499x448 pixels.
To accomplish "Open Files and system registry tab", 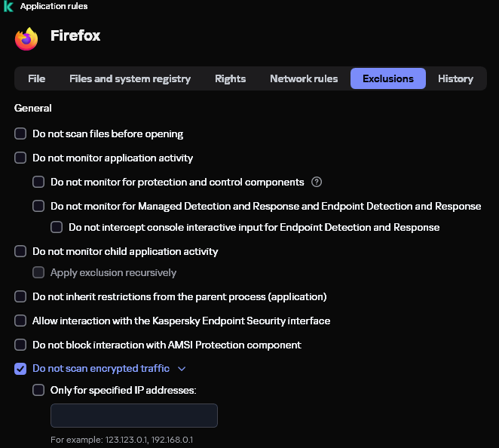I will coord(130,78).
